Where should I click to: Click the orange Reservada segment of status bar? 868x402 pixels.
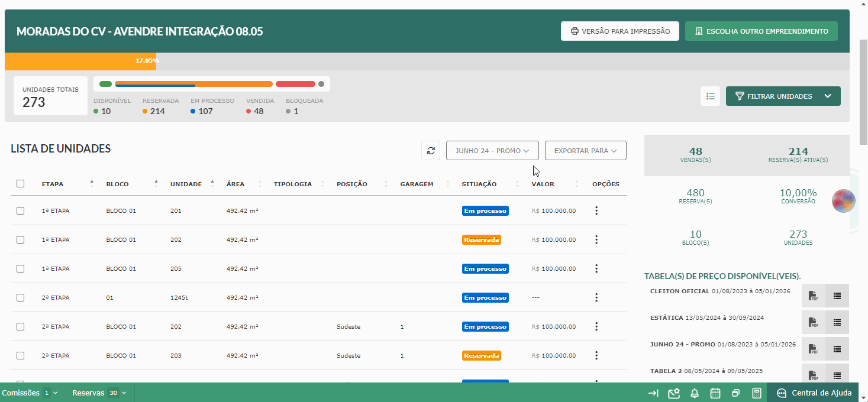coord(194,84)
